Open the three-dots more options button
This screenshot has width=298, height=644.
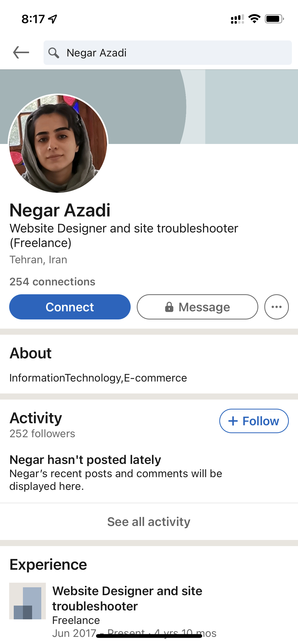point(276,307)
